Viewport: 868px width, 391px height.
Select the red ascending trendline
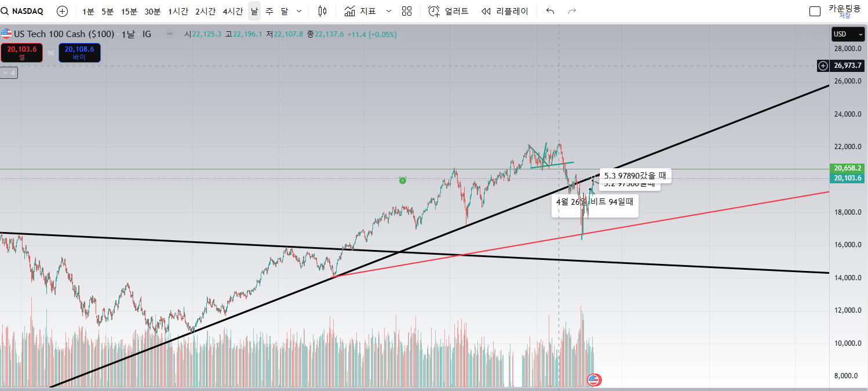click(579, 234)
